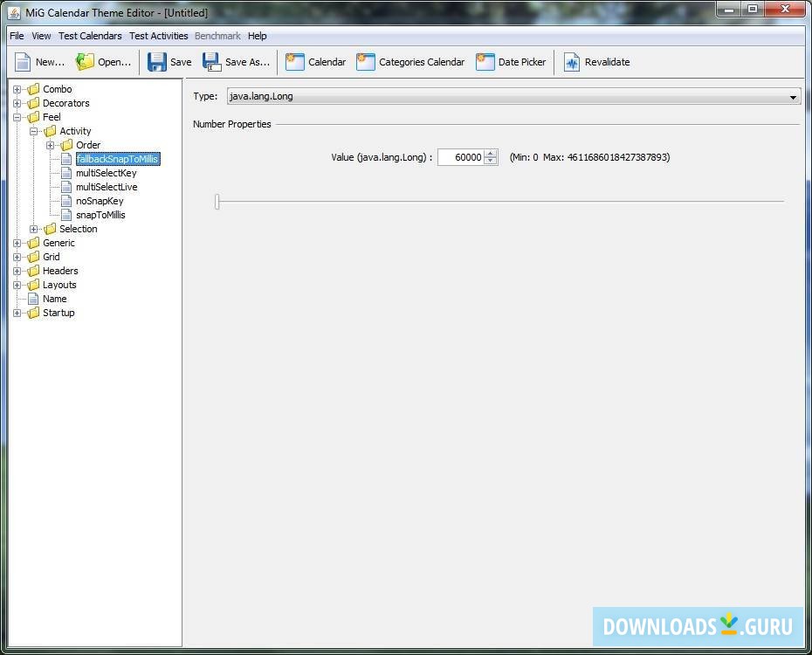The height and width of the screenshot is (655, 812).
Task: Open the File menu
Action: [17, 36]
